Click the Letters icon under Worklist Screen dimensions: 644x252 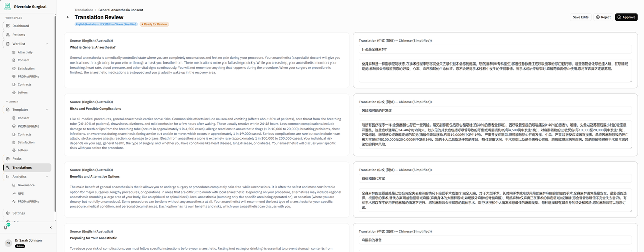click(13, 93)
